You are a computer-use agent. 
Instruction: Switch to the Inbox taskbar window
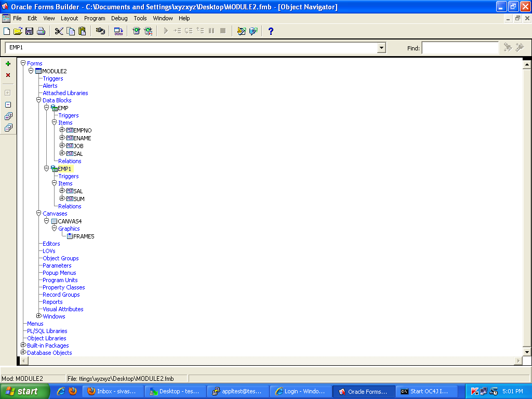114,391
